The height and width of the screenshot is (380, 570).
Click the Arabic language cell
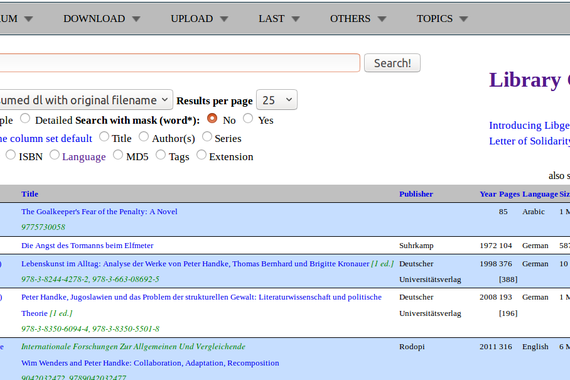click(533, 212)
